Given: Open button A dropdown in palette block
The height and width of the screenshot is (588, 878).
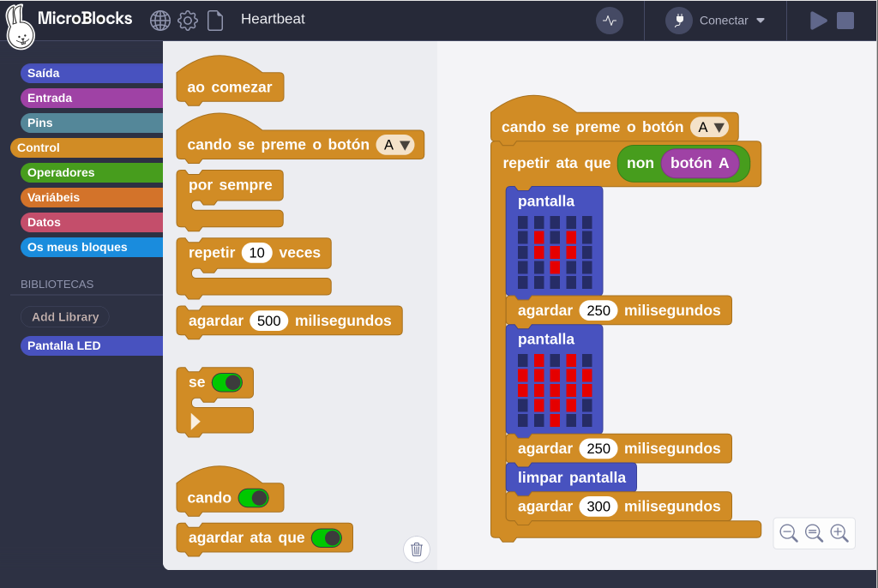Looking at the screenshot, I should point(395,145).
